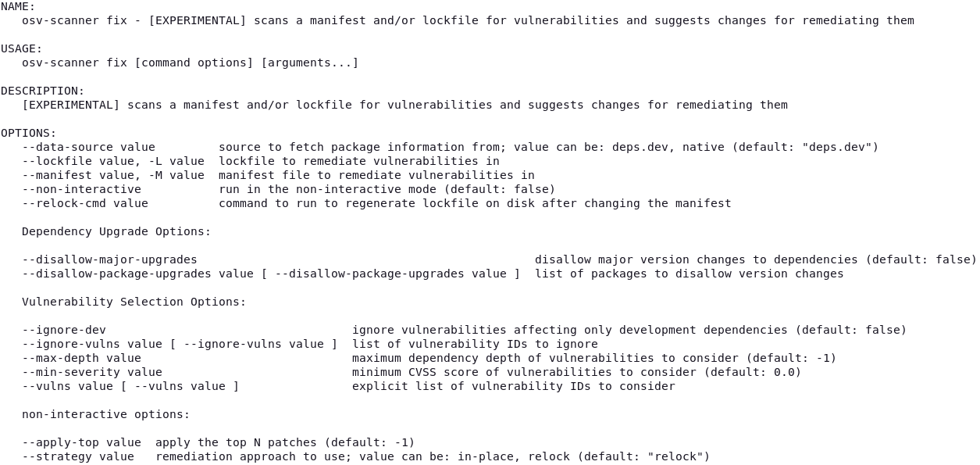Click the non-interactive options heading
The image size is (980, 465).
point(106,414)
